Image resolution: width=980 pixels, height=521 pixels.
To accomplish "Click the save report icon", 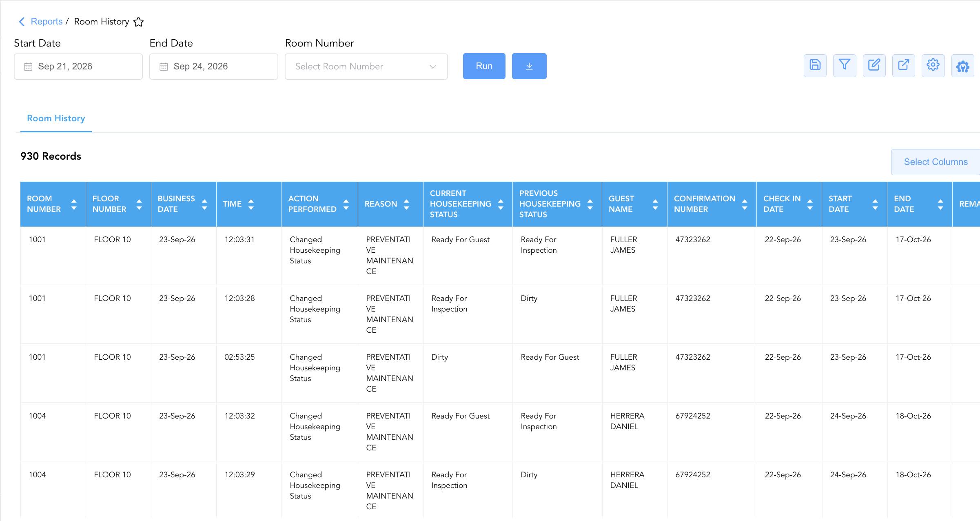I will pos(815,65).
